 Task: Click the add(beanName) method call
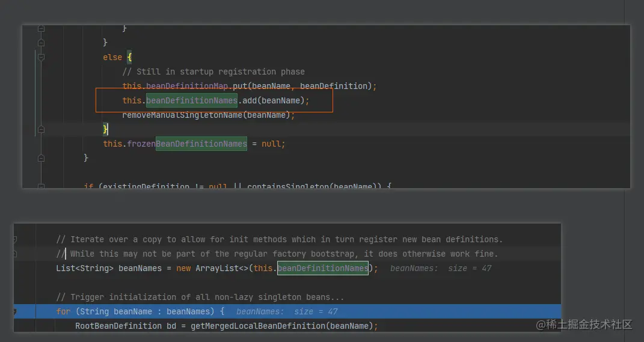pyautogui.click(x=273, y=100)
